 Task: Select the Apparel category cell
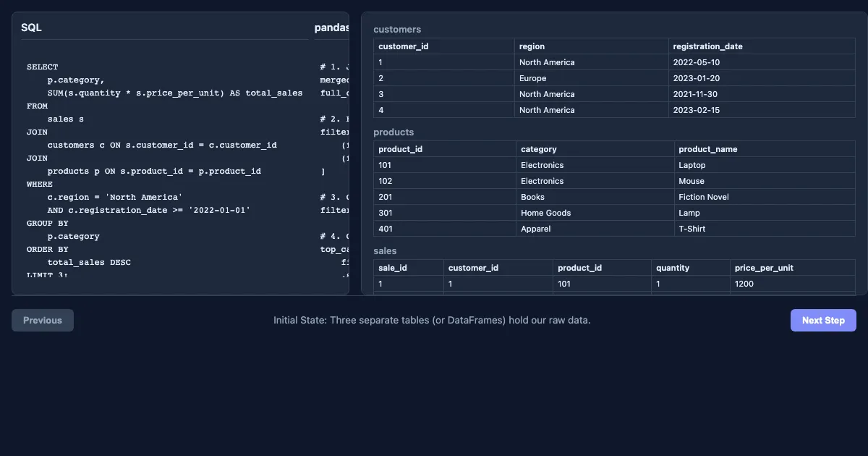click(595, 229)
